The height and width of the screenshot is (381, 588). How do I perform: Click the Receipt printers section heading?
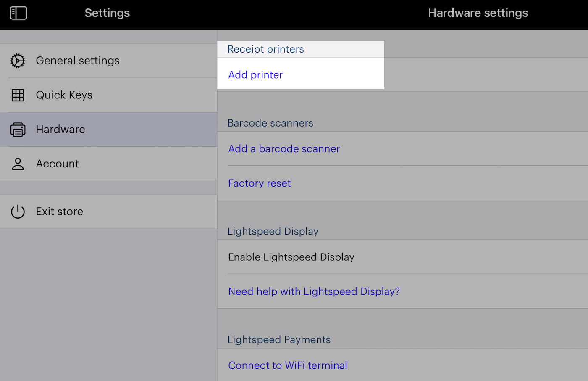[265, 49]
